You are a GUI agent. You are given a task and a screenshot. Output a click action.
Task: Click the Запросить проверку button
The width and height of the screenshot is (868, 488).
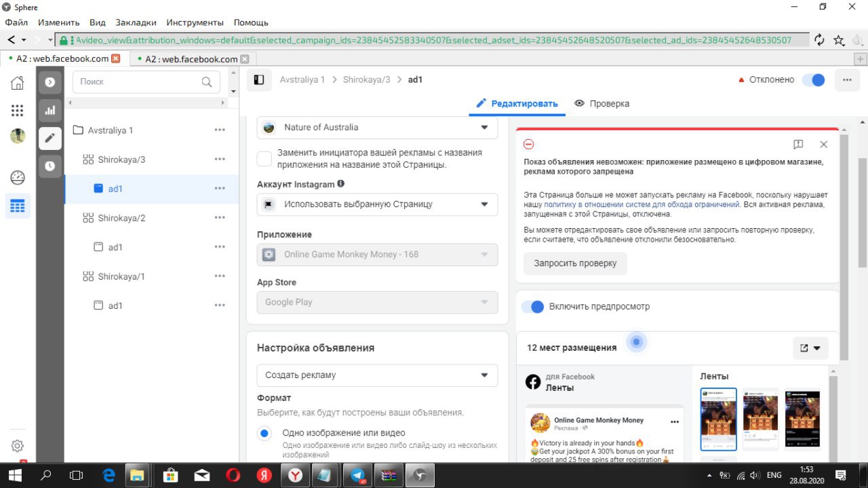[575, 263]
